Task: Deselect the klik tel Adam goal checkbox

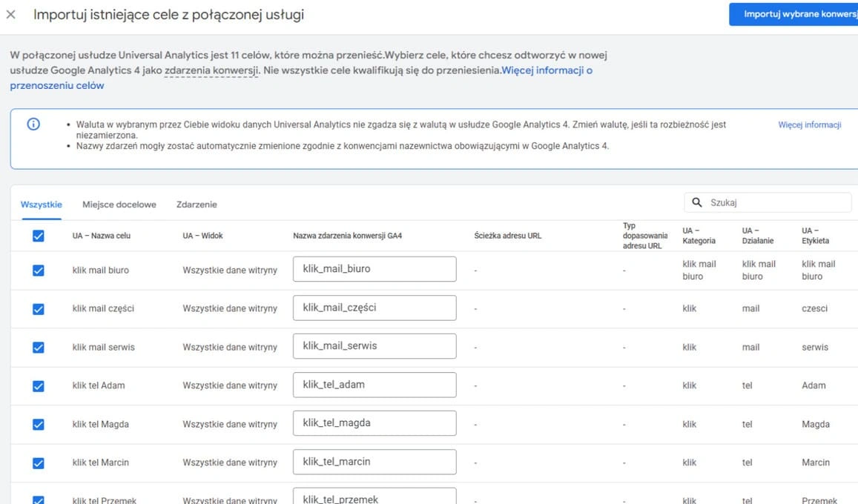Action: pyautogui.click(x=39, y=386)
